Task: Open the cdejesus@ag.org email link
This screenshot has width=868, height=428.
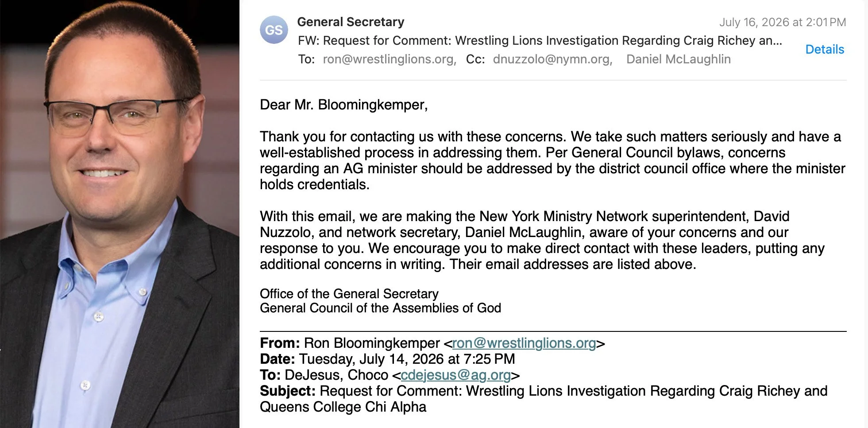Action: pos(455,375)
